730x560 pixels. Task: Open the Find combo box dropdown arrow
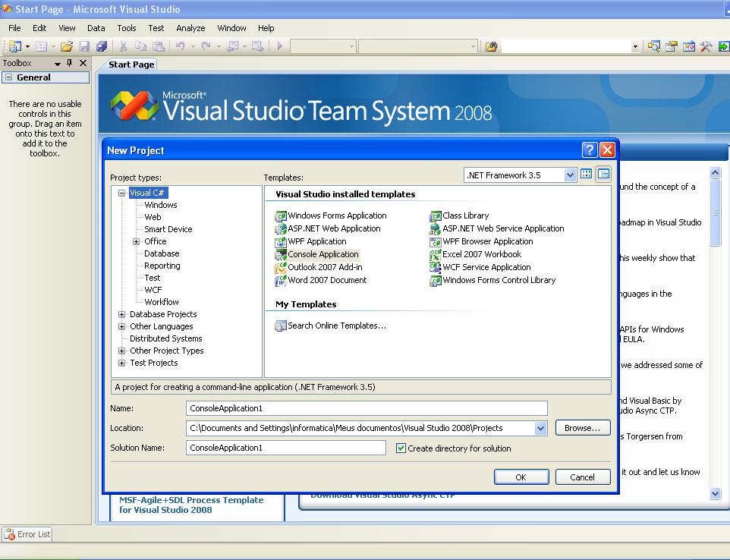tap(635, 46)
